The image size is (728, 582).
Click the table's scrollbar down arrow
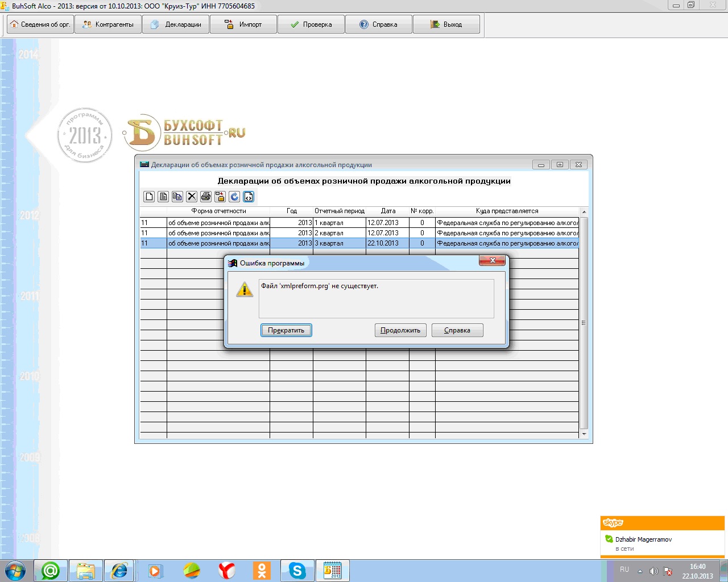coord(584,434)
